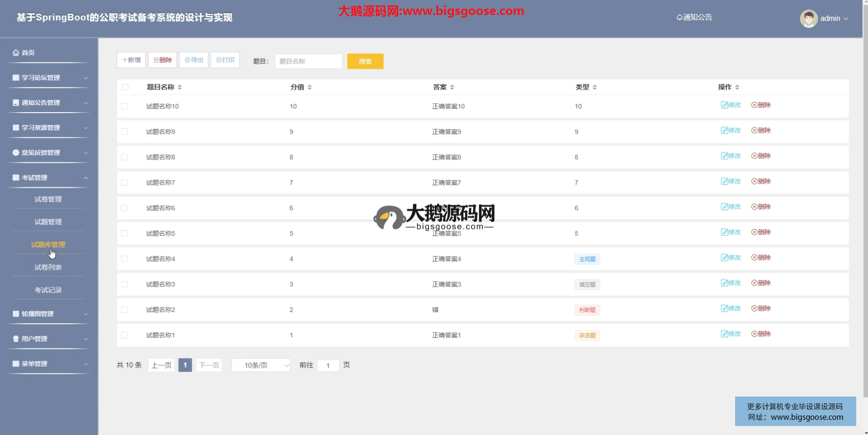This screenshot has width=868, height=435.
Task: Sort by 分值 column arrows
Action: coord(310,87)
